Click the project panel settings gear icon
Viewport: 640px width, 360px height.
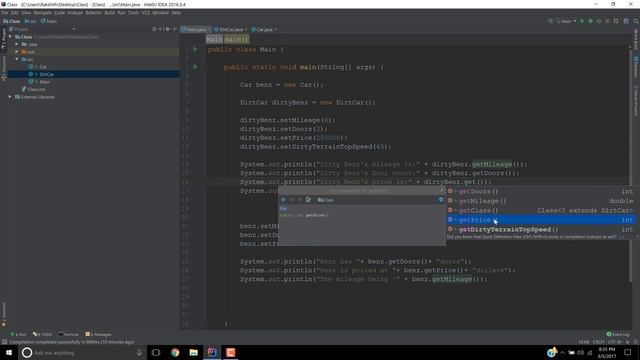(x=167, y=29)
